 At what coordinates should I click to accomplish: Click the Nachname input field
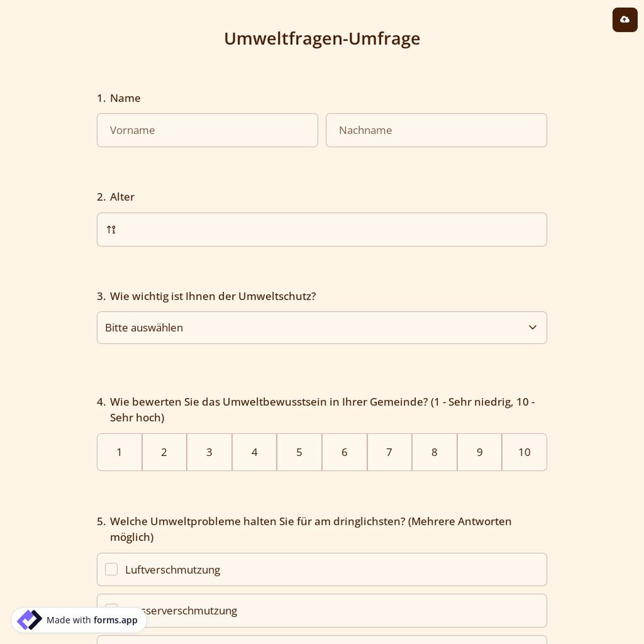[436, 130]
